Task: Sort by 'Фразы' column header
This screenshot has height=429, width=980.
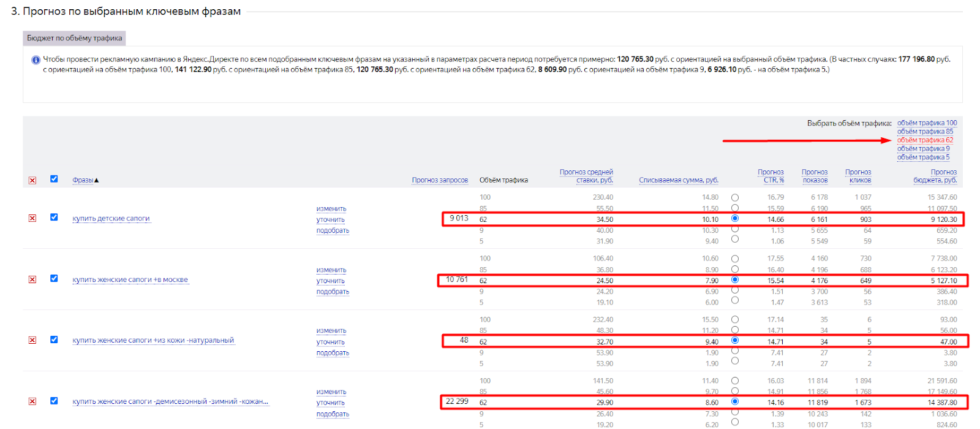Action: tap(83, 180)
